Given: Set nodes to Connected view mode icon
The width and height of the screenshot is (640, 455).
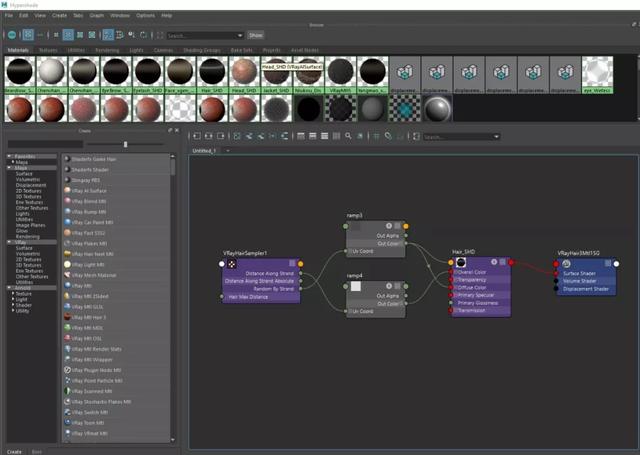Looking at the screenshot, I should click(313, 136).
